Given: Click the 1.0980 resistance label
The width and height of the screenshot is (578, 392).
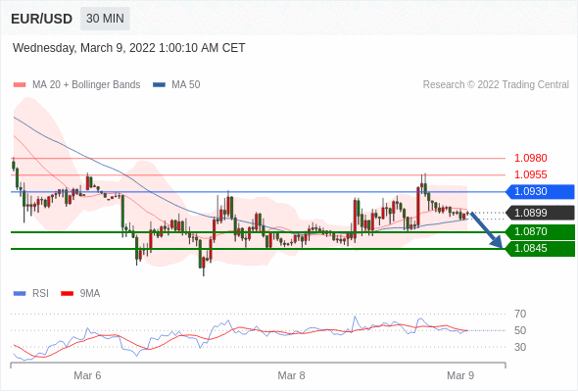Looking at the screenshot, I should pos(530,158).
